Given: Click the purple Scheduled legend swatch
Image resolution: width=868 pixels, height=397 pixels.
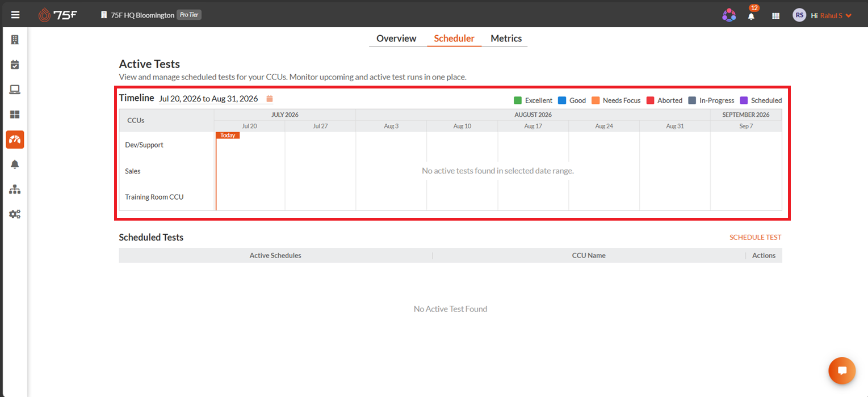Looking at the screenshot, I should [x=744, y=100].
